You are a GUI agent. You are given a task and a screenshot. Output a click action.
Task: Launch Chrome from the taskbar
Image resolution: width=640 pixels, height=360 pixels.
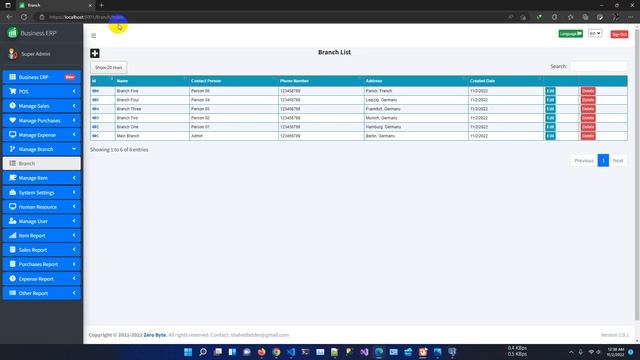click(276, 352)
